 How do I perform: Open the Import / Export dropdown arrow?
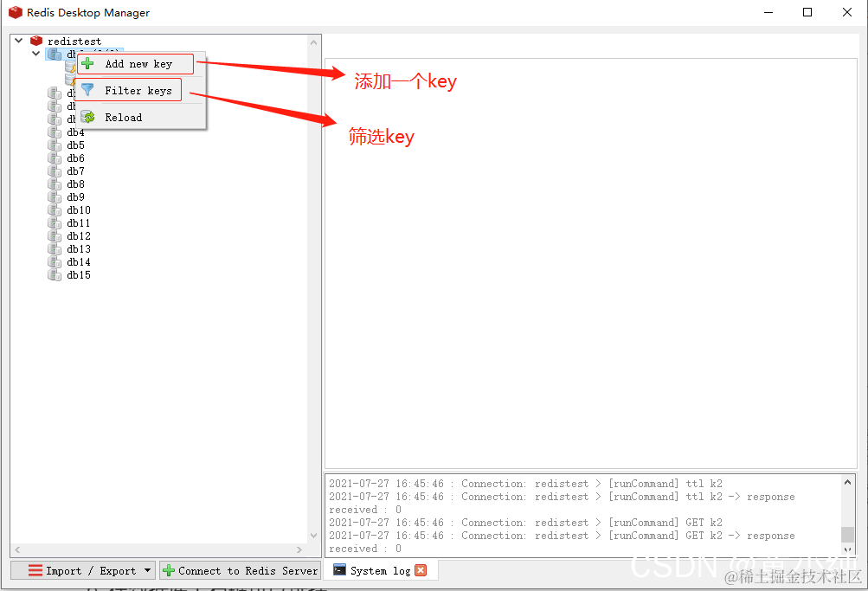click(x=147, y=570)
